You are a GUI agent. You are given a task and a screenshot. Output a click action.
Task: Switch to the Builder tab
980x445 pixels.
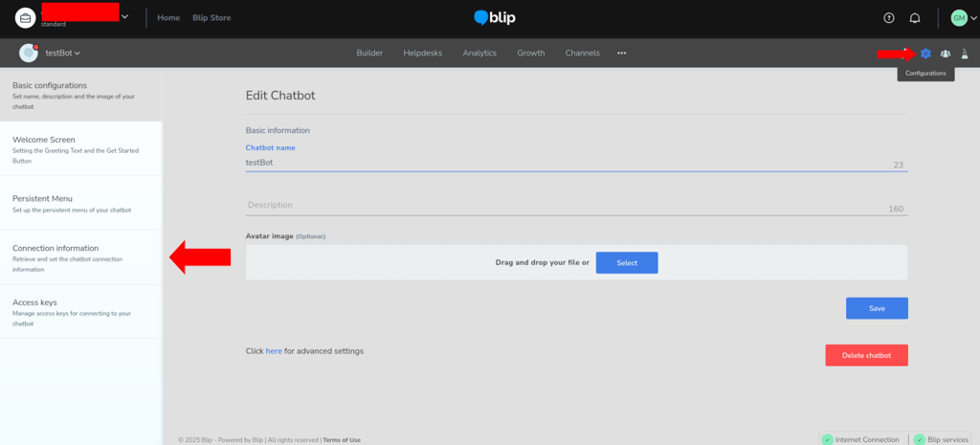(x=369, y=54)
